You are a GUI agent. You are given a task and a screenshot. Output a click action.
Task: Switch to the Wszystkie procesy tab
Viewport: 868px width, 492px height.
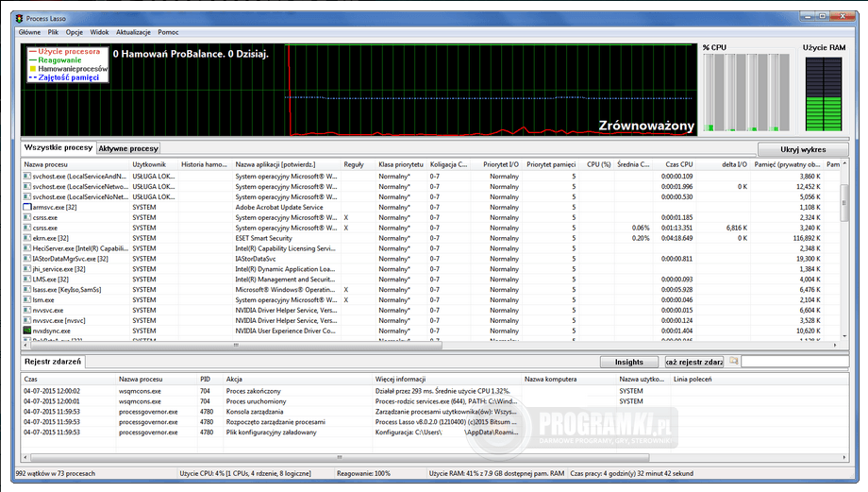[x=58, y=147]
